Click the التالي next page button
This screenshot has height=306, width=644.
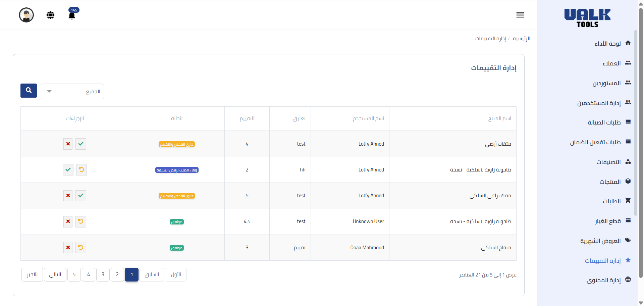(x=55, y=274)
